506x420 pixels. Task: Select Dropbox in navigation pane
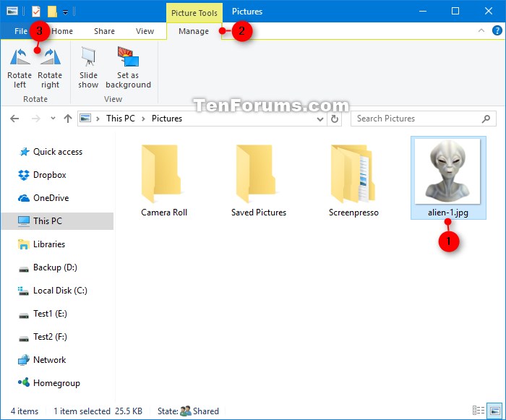[x=57, y=175]
